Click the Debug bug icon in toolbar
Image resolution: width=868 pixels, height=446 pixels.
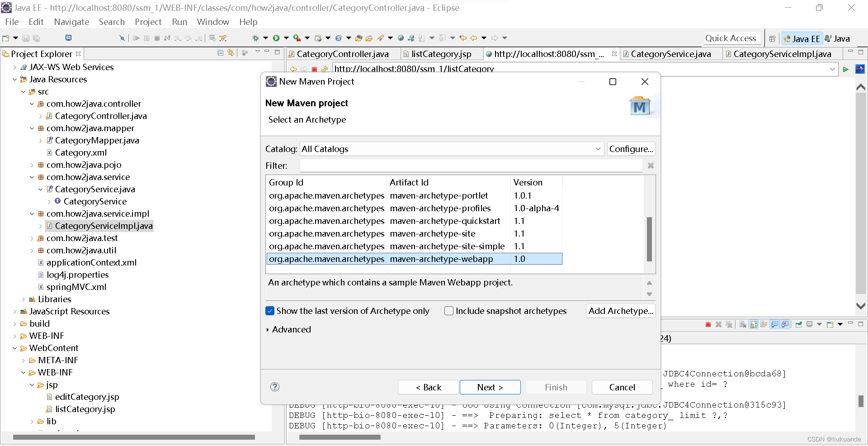255,38
